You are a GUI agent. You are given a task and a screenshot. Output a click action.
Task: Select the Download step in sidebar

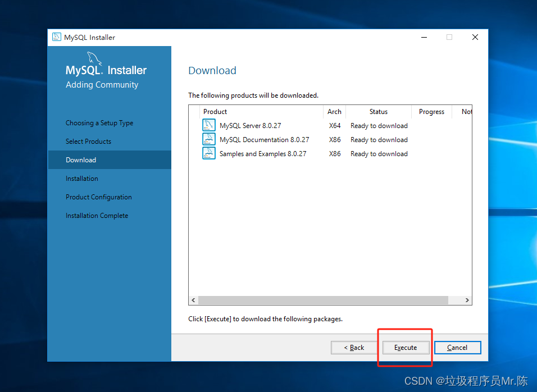110,160
